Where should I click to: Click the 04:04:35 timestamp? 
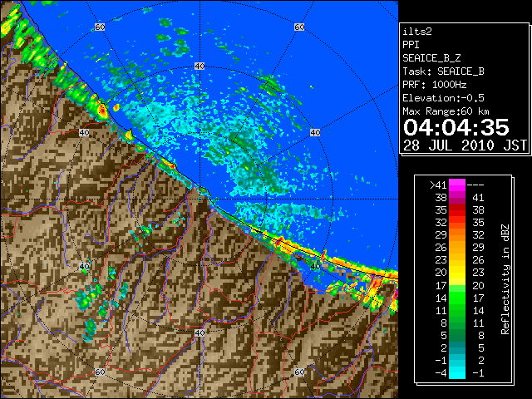tap(456, 127)
